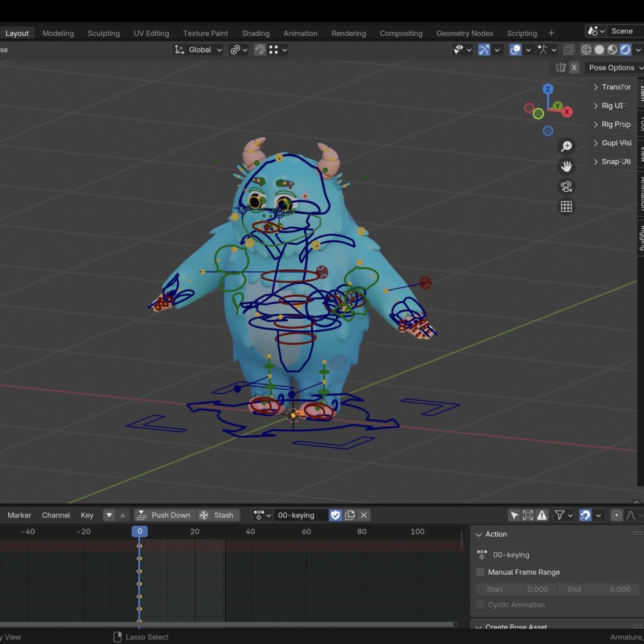Click the pan view hand icon
This screenshot has width=644, height=644.
click(x=567, y=166)
